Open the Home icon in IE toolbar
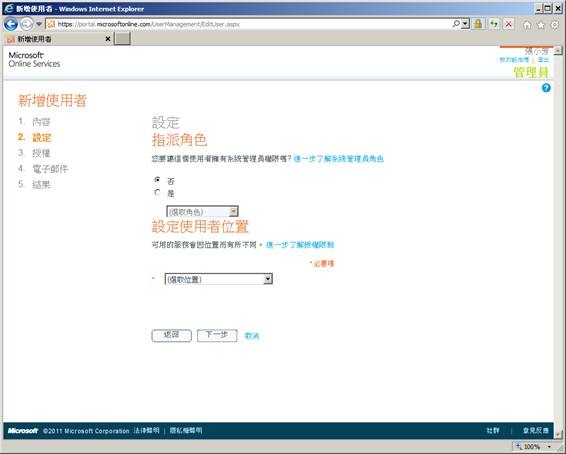 (527, 25)
